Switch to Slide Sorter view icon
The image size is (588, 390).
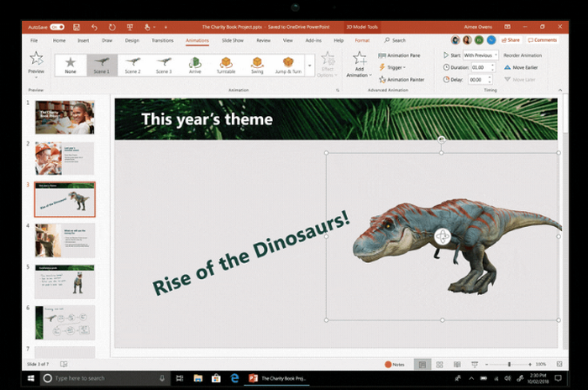(x=439, y=365)
